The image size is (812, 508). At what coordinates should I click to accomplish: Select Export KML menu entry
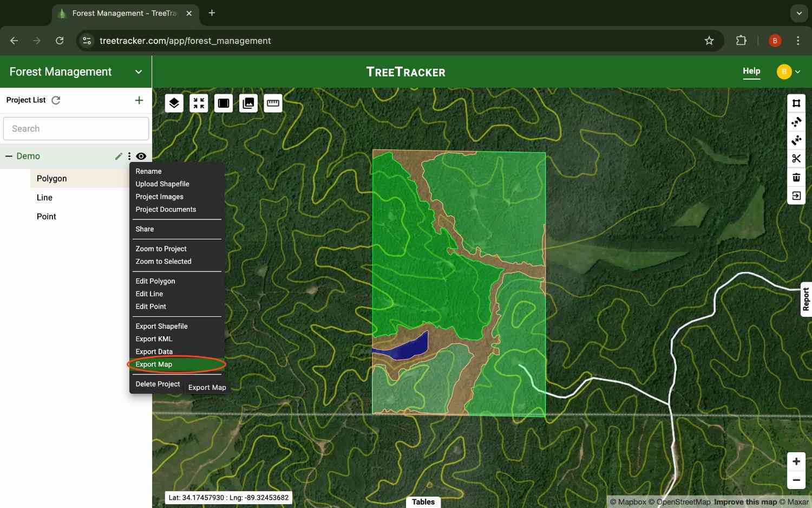point(154,339)
